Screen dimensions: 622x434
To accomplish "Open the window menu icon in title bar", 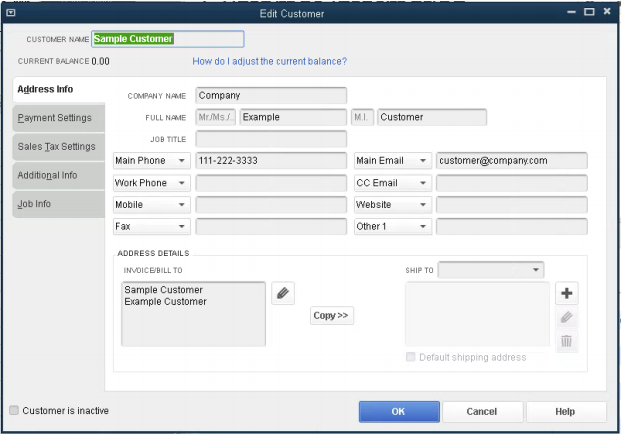I will point(11,12).
